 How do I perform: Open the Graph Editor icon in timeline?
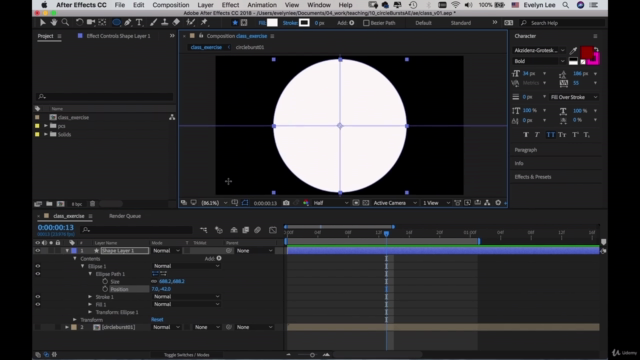pyautogui.click(x=273, y=230)
